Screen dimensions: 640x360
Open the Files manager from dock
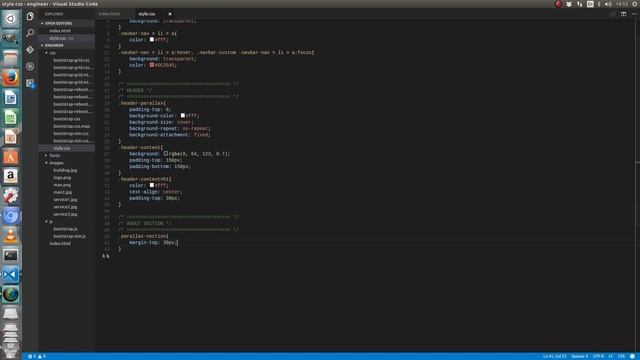(11, 58)
